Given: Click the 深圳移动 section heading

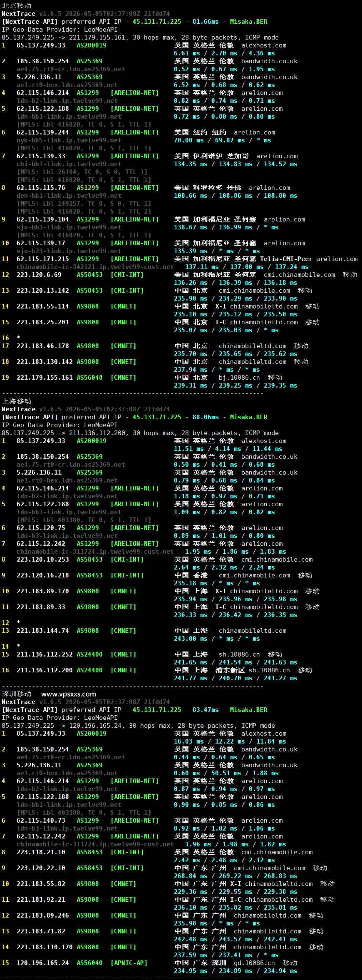Looking at the screenshot, I should pos(17,694).
